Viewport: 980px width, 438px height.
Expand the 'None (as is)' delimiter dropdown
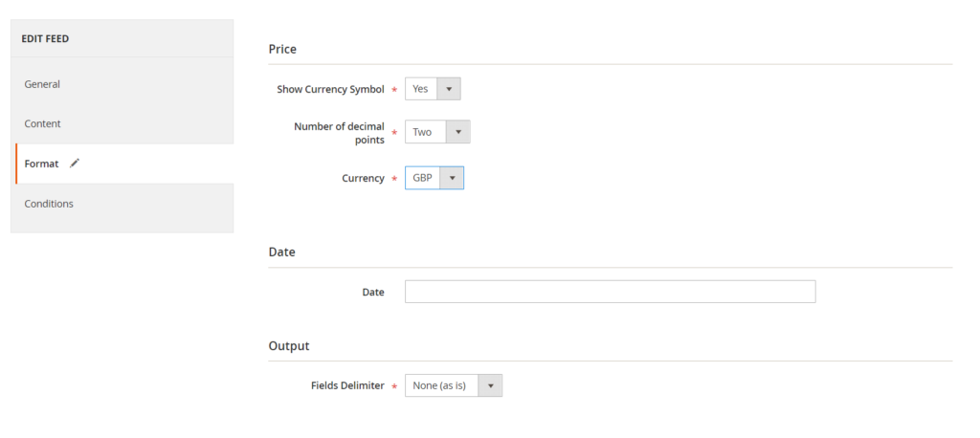pos(440,385)
